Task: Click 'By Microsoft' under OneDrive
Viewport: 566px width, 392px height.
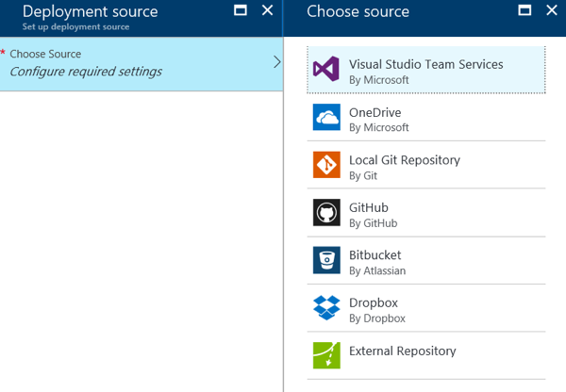Action: [379, 127]
